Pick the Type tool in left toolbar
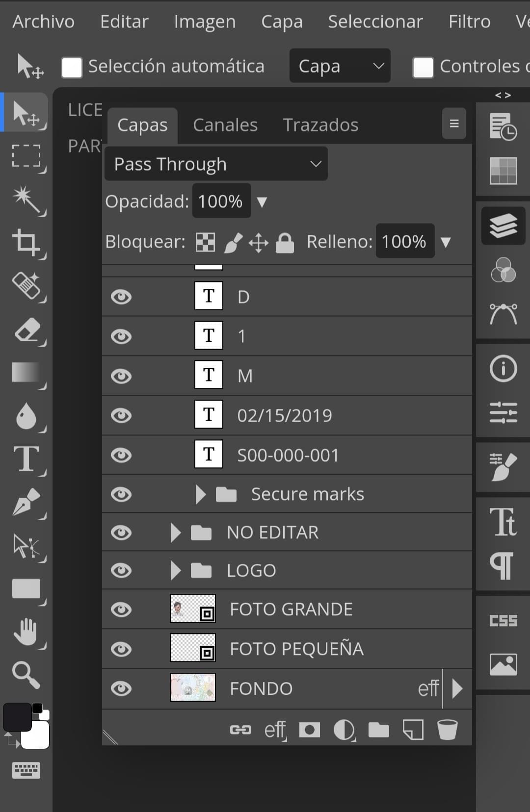Viewport: 530px width, 812px height. pyautogui.click(x=26, y=459)
